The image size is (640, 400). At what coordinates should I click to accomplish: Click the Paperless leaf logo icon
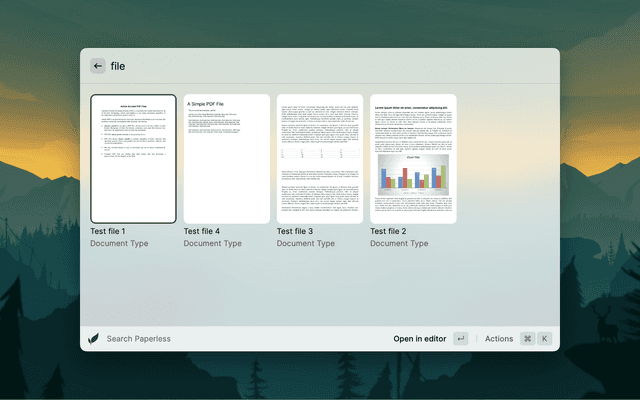click(94, 339)
